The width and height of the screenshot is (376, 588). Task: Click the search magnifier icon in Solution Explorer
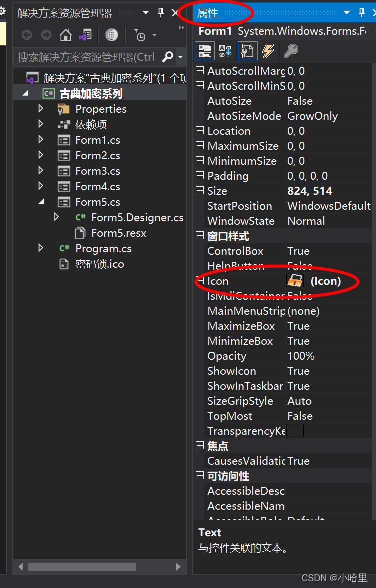coord(167,57)
